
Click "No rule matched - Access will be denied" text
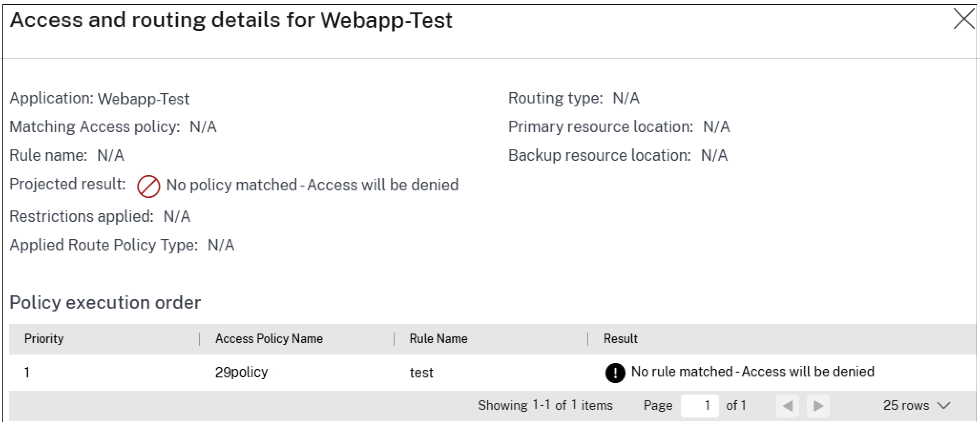pos(752,372)
